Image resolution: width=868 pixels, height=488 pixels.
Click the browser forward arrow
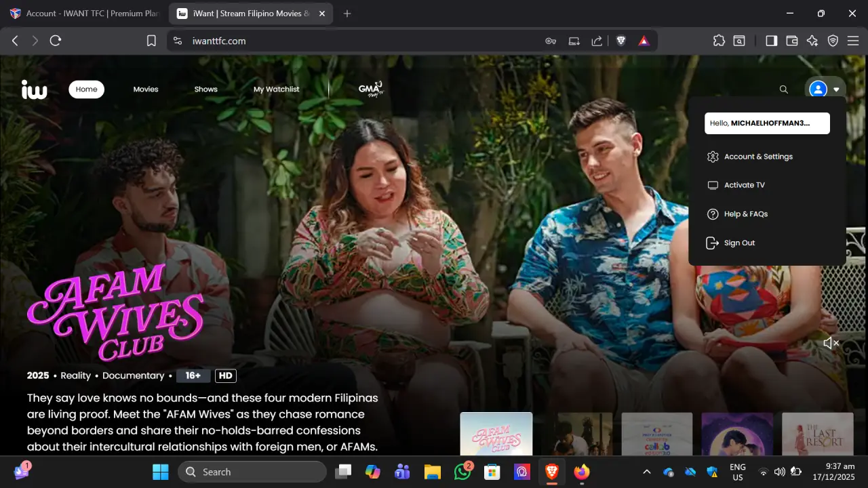pyautogui.click(x=35, y=41)
